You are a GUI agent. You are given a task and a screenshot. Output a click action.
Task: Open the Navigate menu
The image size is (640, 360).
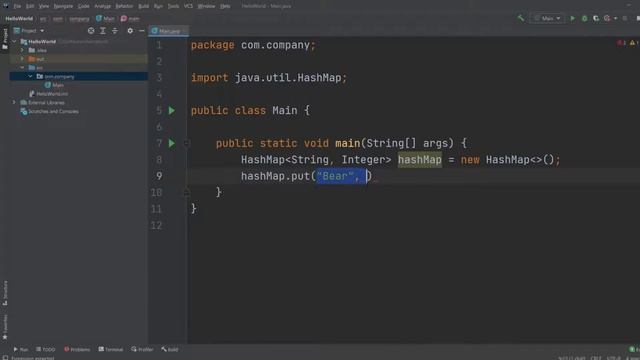pyautogui.click(x=63, y=6)
